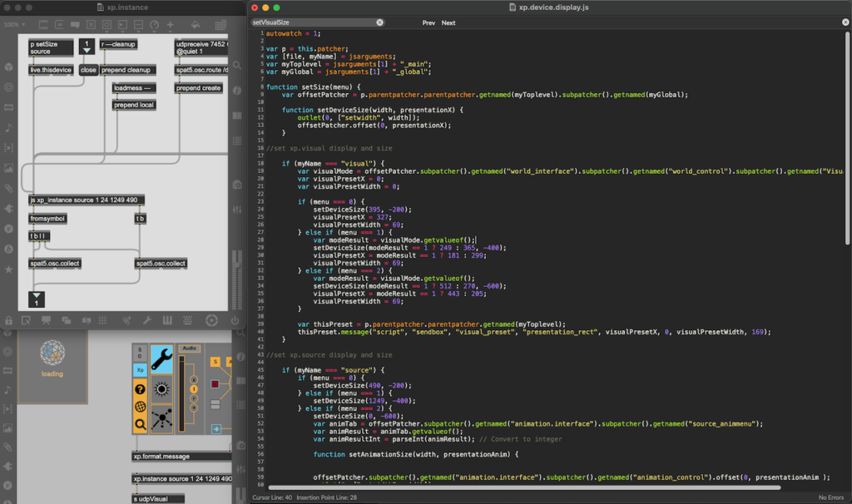
Task: Clear the setVisualSize search field
Action: (380, 23)
